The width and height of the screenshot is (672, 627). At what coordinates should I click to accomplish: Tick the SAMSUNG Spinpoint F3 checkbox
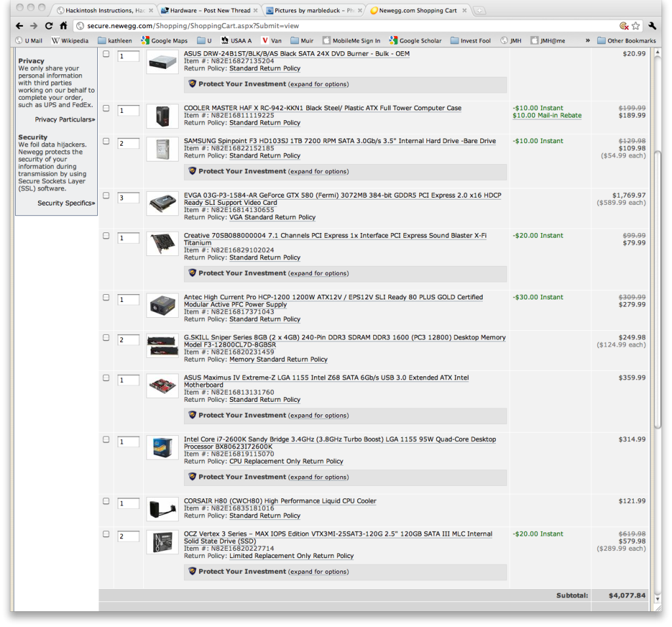(106, 141)
